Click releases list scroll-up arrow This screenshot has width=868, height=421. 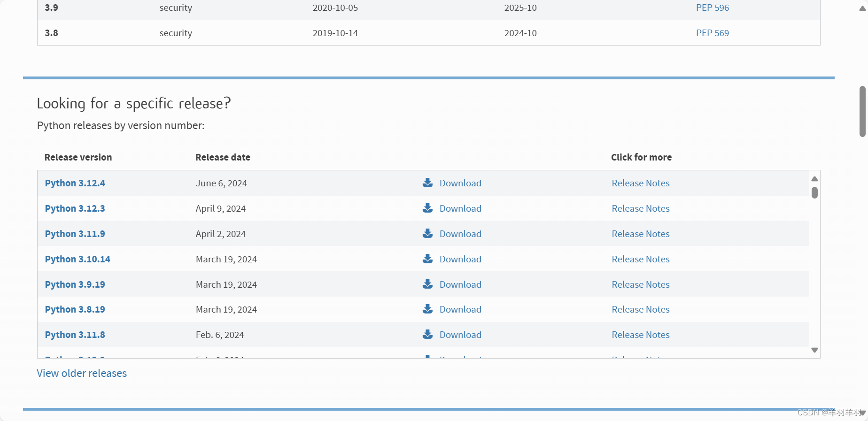814,179
